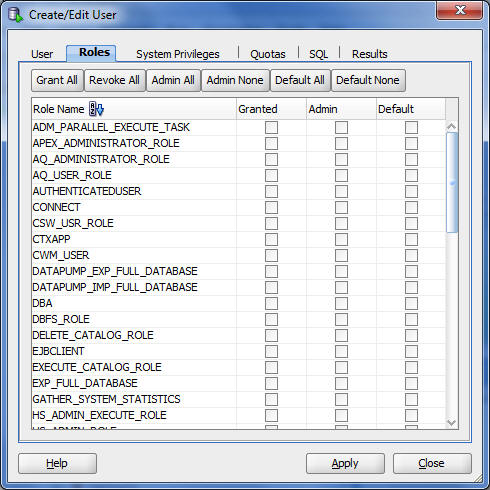Enable Admin for DBA role

[x=341, y=304]
